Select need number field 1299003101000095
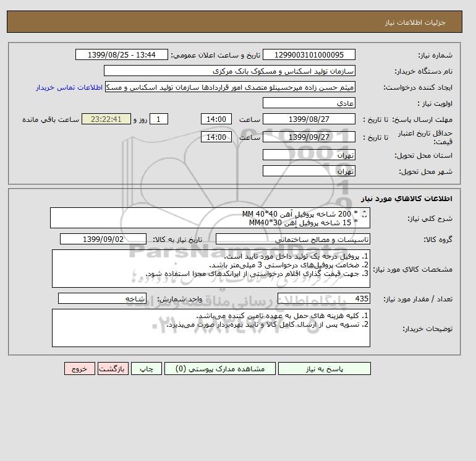The height and width of the screenshot is (461, 476). [308, 54]
